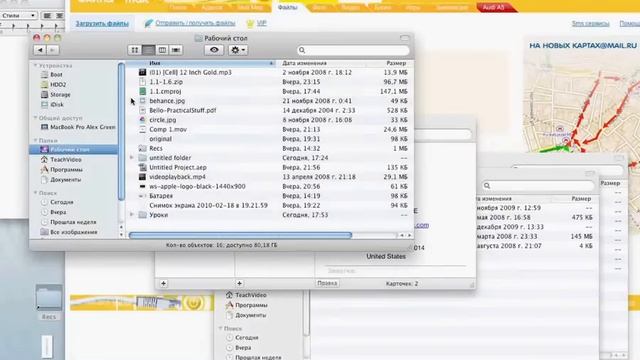640x360 pixels.
Task: Click the horizontal scrollbar in Finder list
Action: [x=240, y=235]
